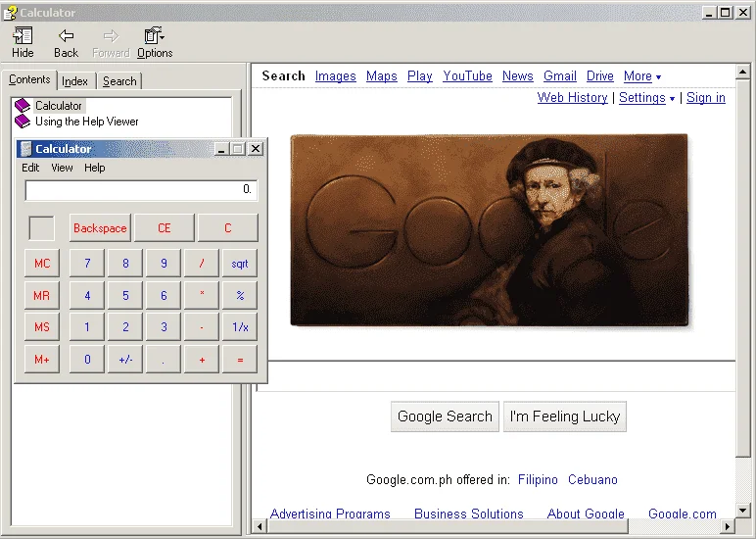Switch to the Index tab

coord(75,81)
